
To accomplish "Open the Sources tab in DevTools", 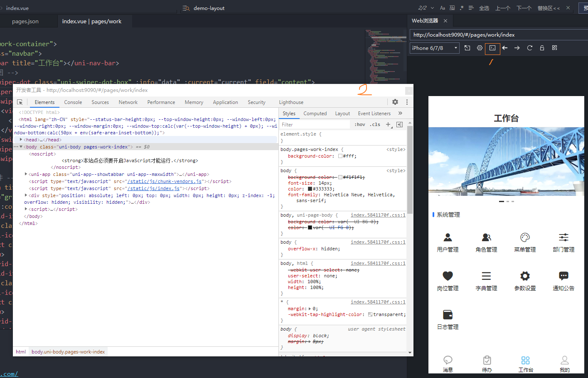I will (x=100, y=102).
